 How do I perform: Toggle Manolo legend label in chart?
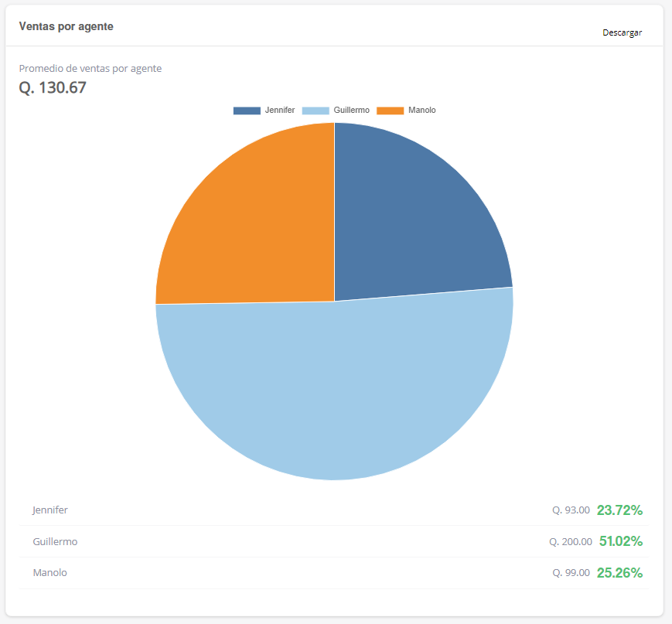(421, 111)
